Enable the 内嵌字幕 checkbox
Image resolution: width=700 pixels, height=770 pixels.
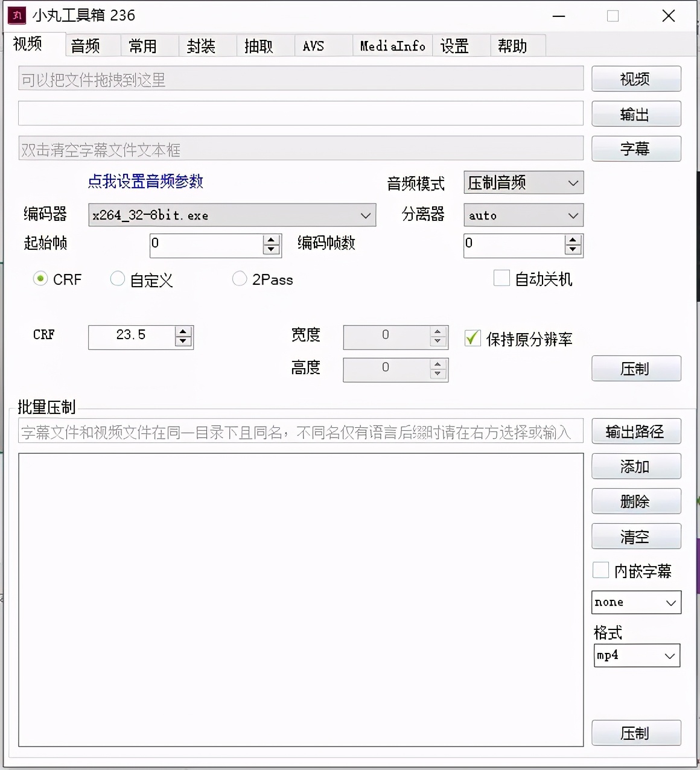click(600, 570)
